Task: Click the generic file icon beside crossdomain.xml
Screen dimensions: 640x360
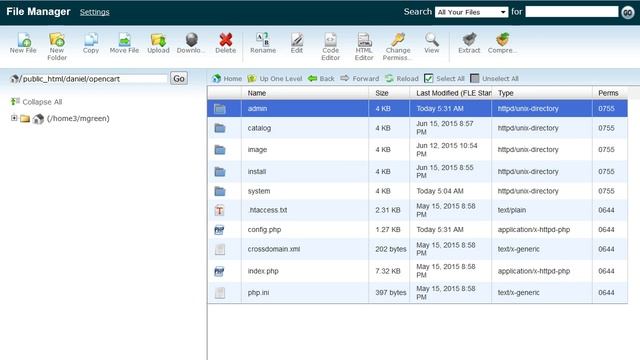Action: point(220,249)
